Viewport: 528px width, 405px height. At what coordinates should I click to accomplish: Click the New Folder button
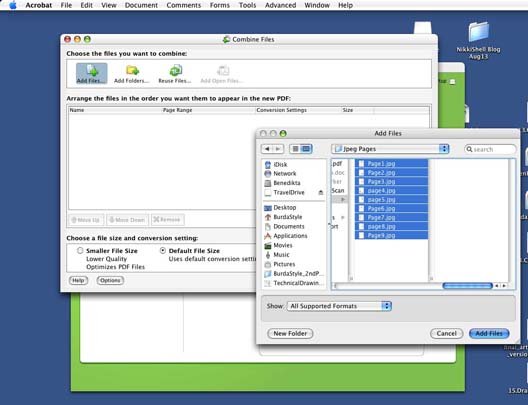290,333
